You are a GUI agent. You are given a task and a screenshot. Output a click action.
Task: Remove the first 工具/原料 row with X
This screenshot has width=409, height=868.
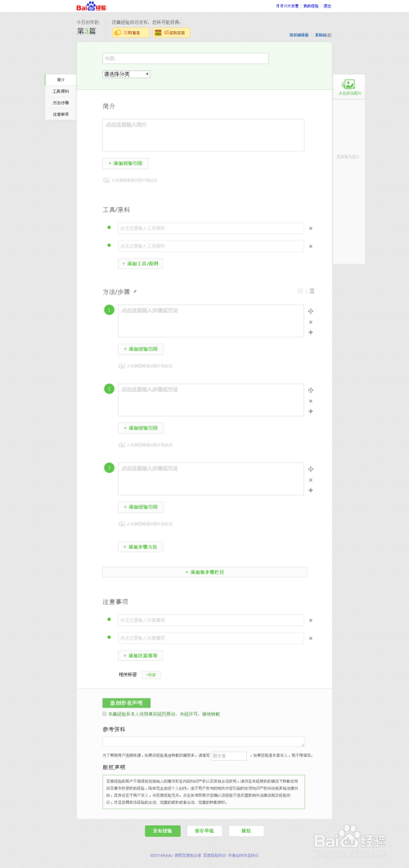pyautogui.click(x=311, y=228)
